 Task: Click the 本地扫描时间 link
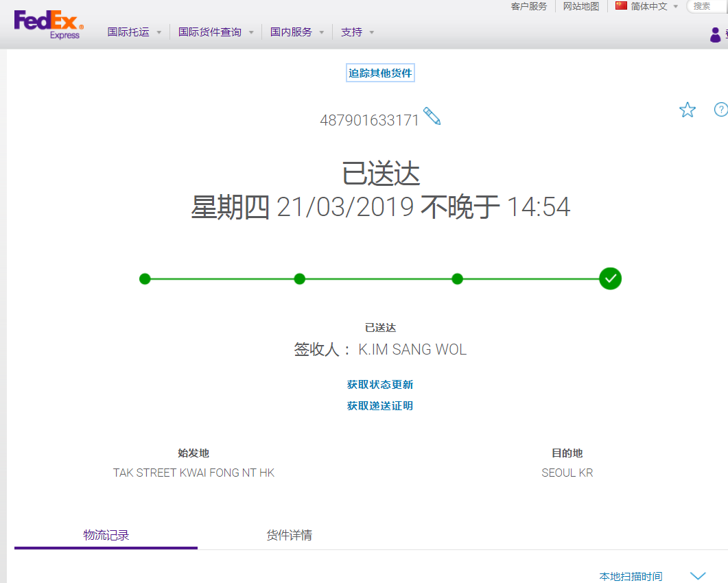pyautogui.click(x=631, y=577)
